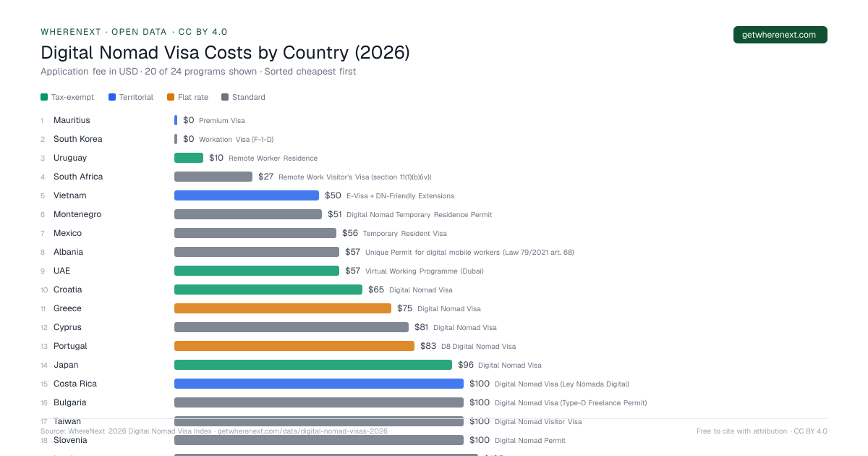Click the getwherenext.com button
The width and height of the screenshot is (868, 456).
[x=780, y=35]
